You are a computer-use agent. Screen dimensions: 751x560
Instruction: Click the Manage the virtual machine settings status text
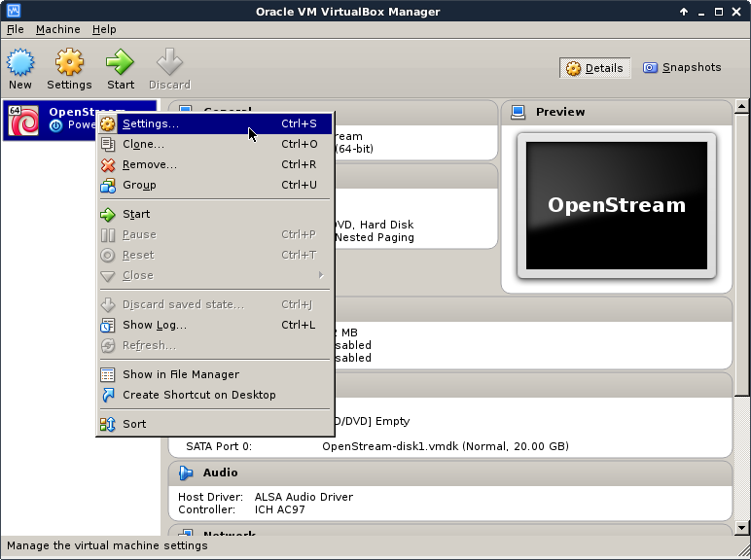click(x=107, y=545)
